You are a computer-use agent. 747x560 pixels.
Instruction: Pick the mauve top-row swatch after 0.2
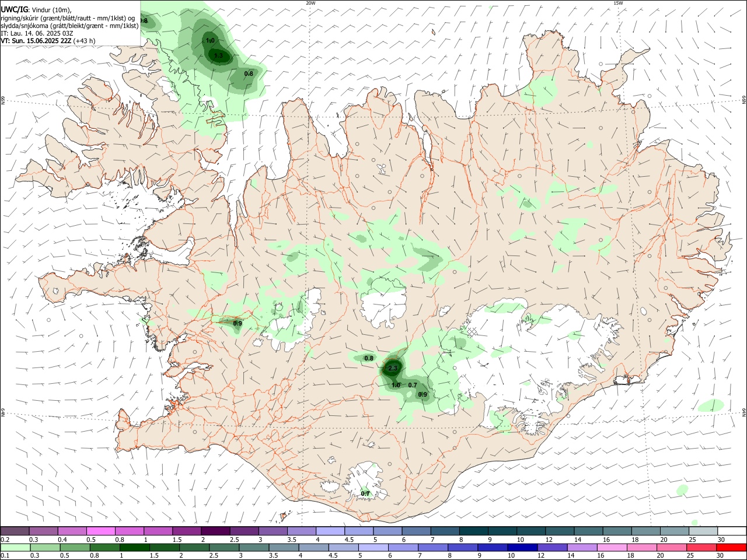(x=15, y=531)
